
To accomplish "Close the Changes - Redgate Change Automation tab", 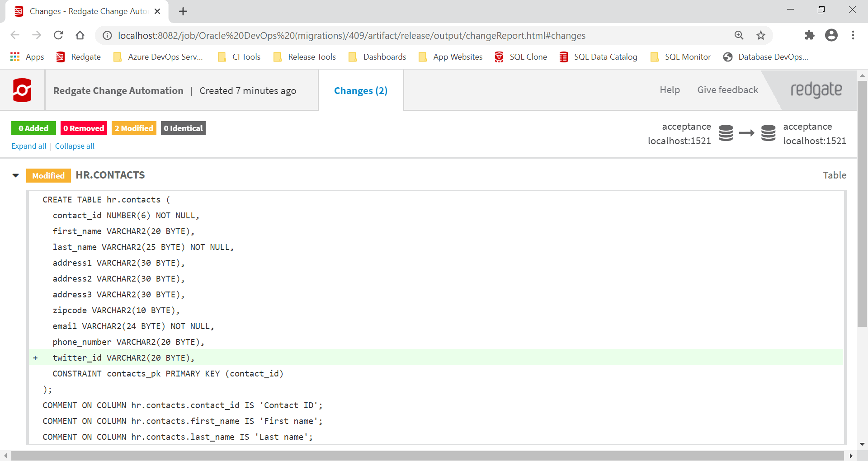I will pyautogui.click(x=157, y=11).
